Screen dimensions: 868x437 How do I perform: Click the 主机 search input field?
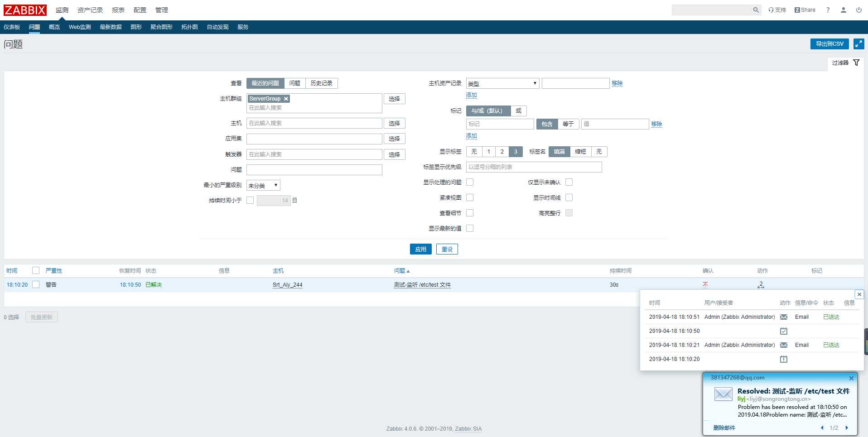[314, 123]
